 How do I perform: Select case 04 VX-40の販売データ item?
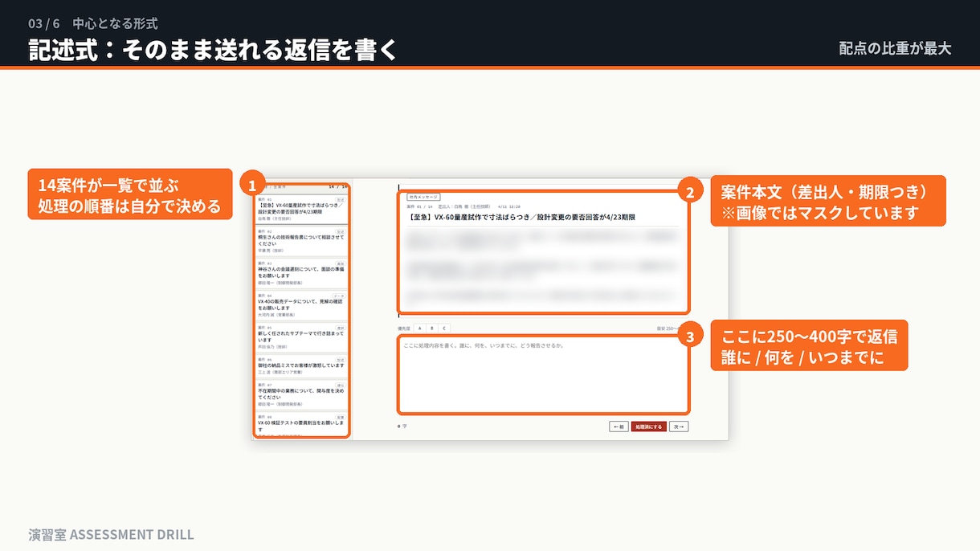point(301,306)
